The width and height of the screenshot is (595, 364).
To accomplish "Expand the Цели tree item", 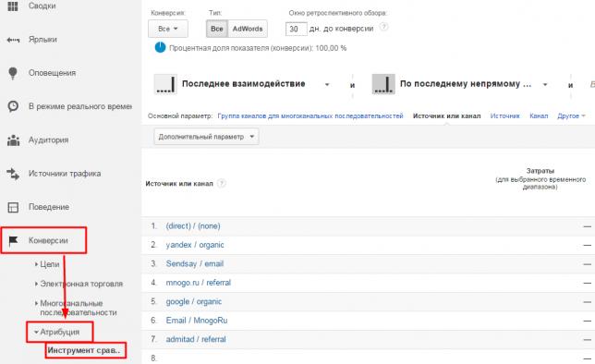I will coord(47,264).
